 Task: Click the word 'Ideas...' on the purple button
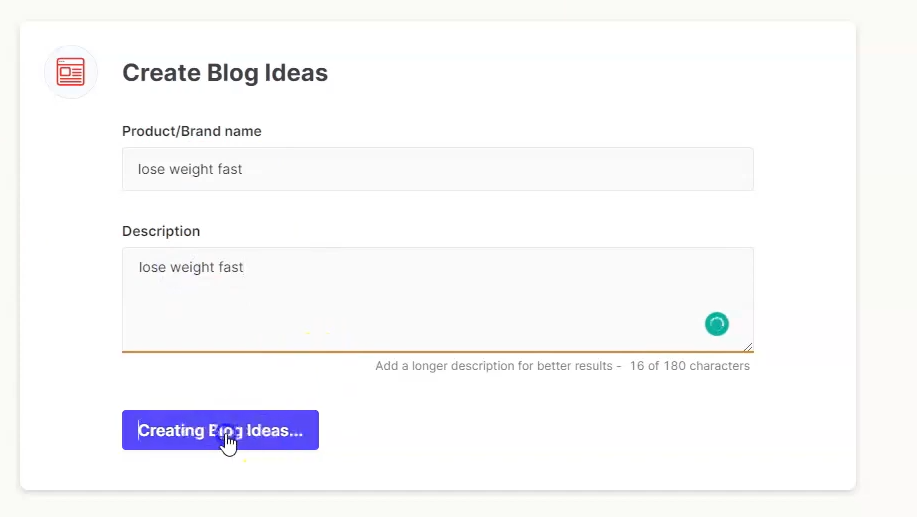[274, 430]
